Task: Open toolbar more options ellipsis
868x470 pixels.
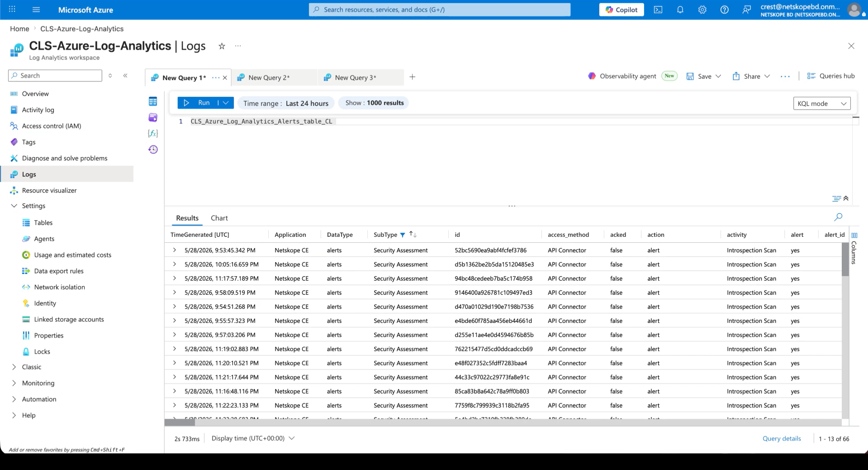Action: coord(785,77)
